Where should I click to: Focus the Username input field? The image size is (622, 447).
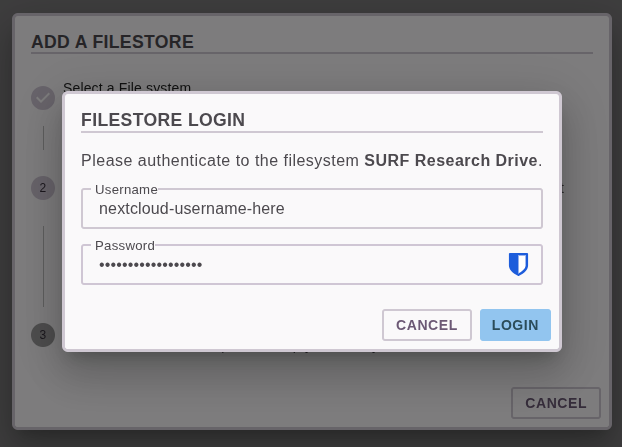(312, 209)
